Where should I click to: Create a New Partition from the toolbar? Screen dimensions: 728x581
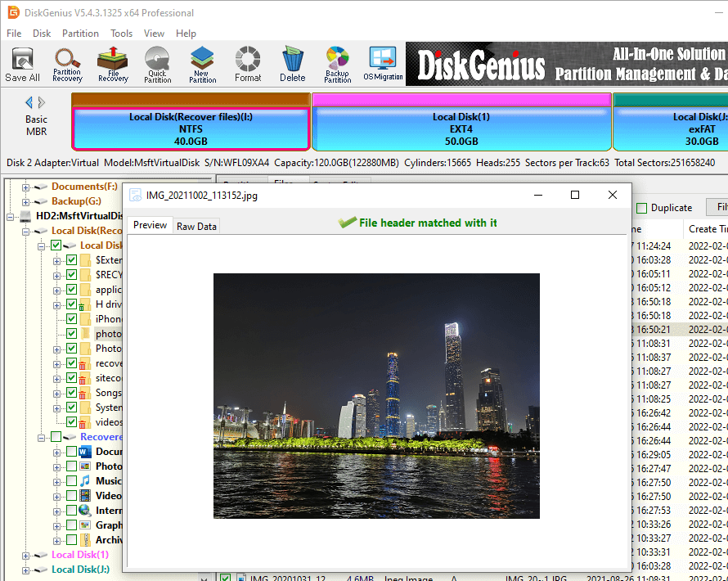click(x=202, y=64)
